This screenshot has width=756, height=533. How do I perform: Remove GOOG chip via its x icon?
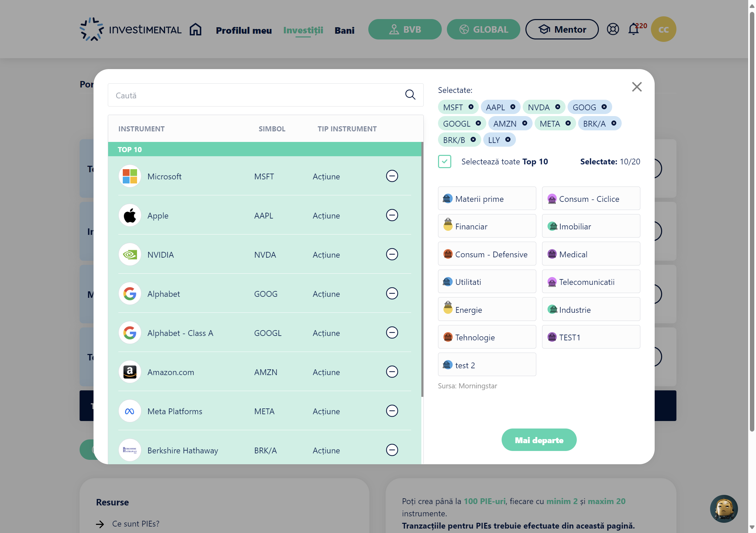[604, 107]
